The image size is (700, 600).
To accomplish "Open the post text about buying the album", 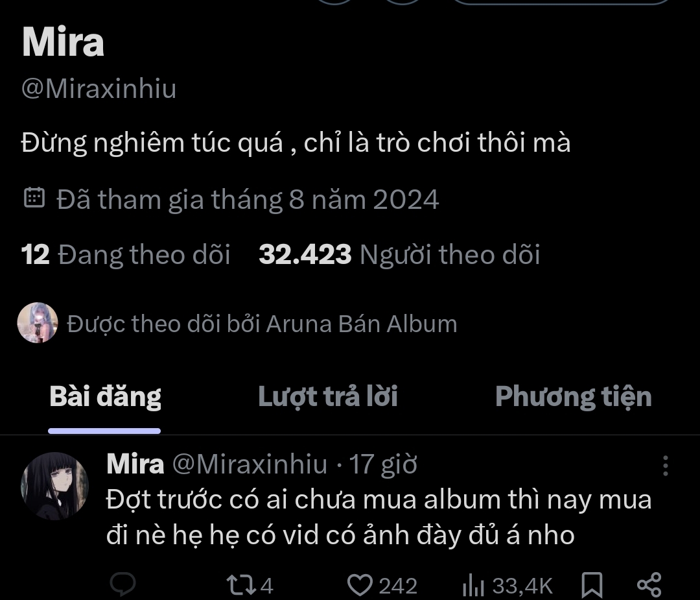I will [x=379, y=517].
